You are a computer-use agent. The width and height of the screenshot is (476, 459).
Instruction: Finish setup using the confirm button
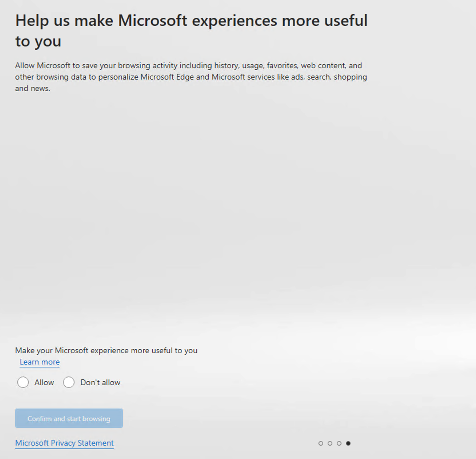click(68, 418)
